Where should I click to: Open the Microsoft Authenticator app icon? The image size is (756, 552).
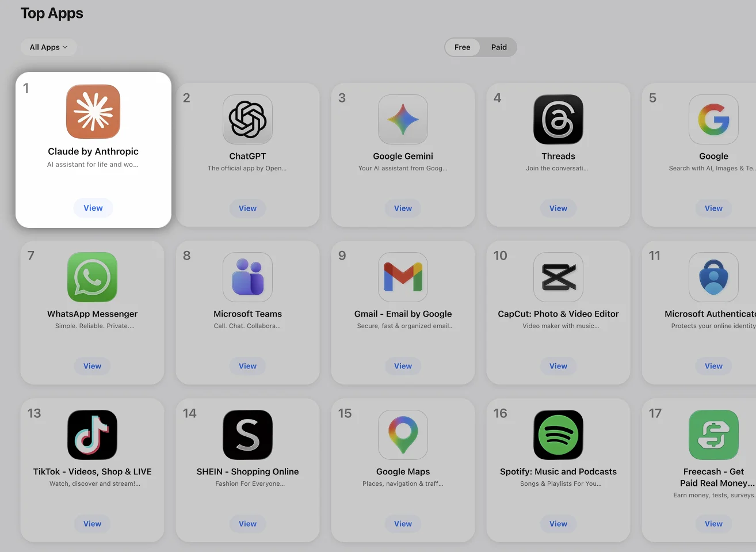713,277
